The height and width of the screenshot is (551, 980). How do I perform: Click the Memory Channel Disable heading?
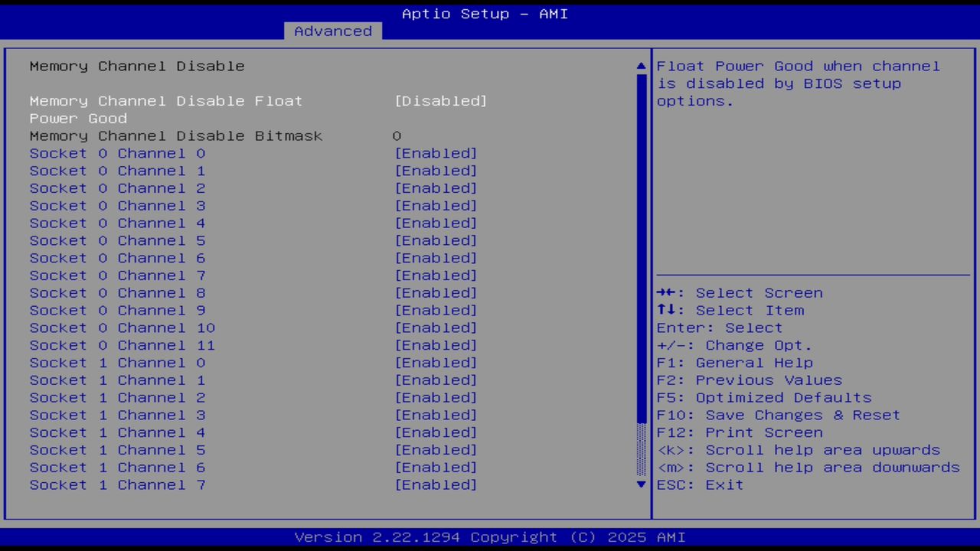click(x=136, y=66)
